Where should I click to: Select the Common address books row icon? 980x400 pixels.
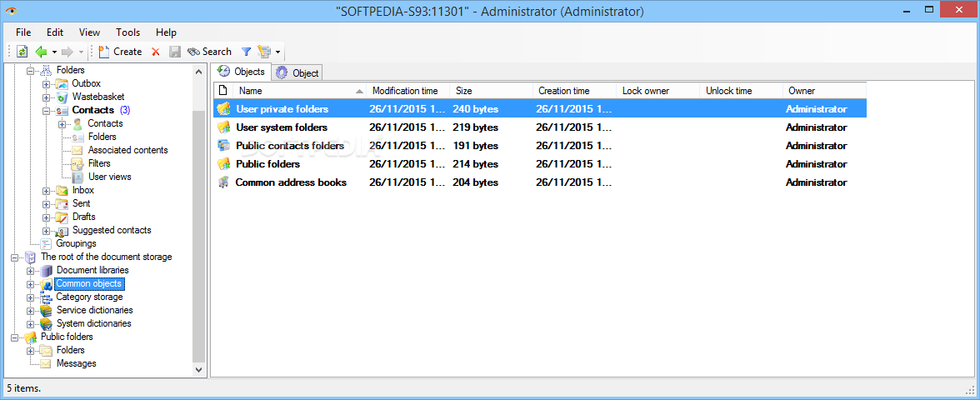coord(223,182)
